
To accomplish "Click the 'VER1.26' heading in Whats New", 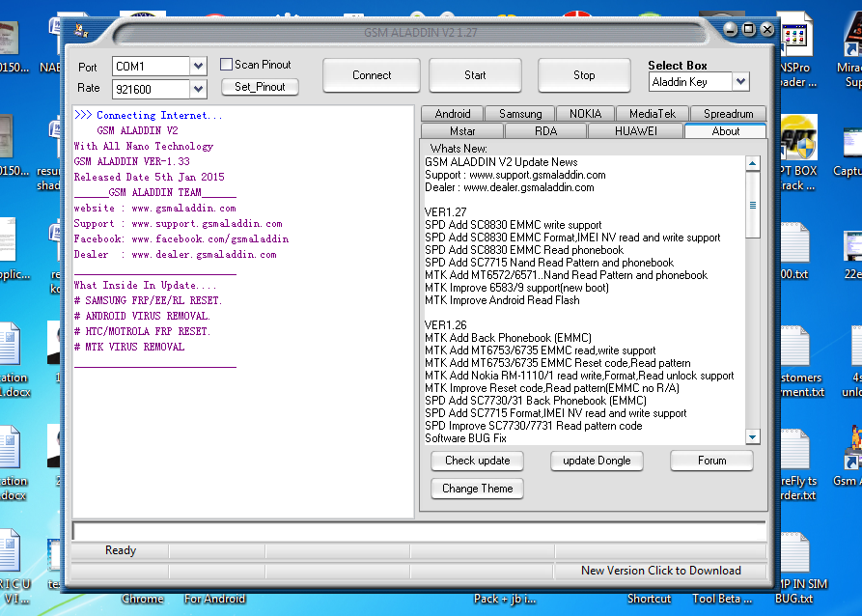I will [x=446, y=325].
